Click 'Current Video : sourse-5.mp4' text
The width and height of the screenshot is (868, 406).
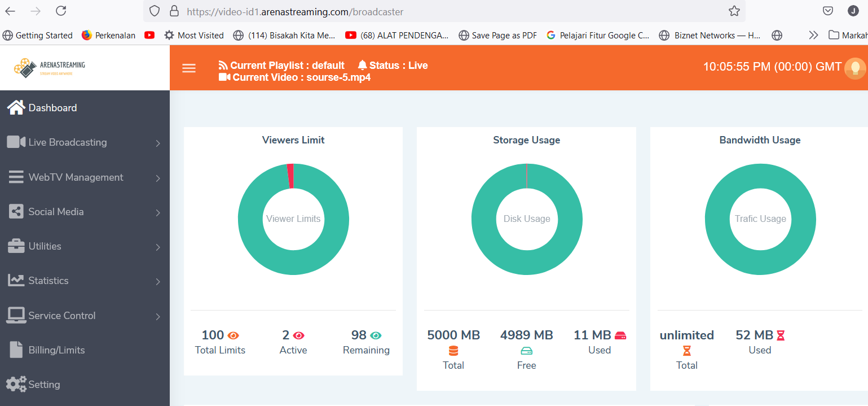[x=302, y=77]
